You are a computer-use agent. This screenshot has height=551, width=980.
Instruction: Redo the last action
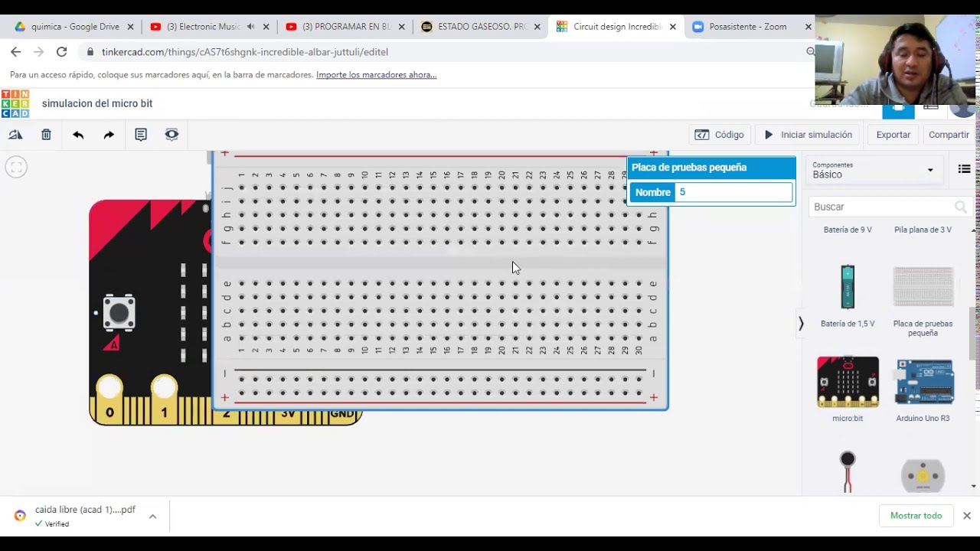pos(109,135)
